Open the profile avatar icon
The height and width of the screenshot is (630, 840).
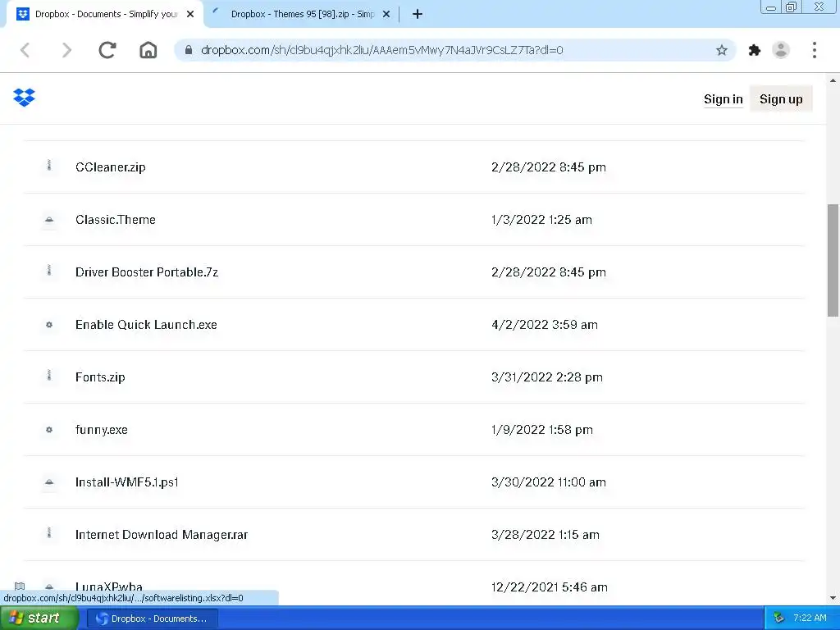click(x=781, y=50)
